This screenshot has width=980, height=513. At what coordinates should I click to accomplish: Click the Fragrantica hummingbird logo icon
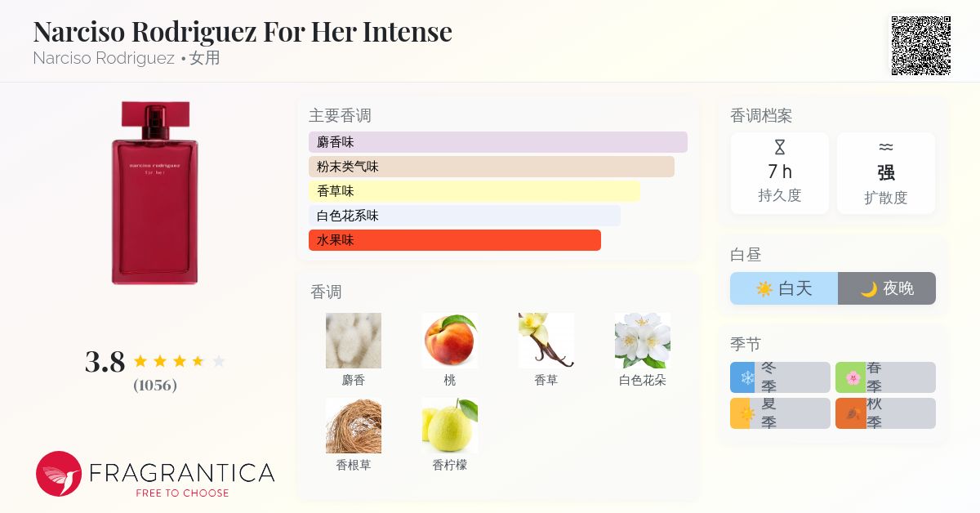pyautogui.click(x=59, y=474)
